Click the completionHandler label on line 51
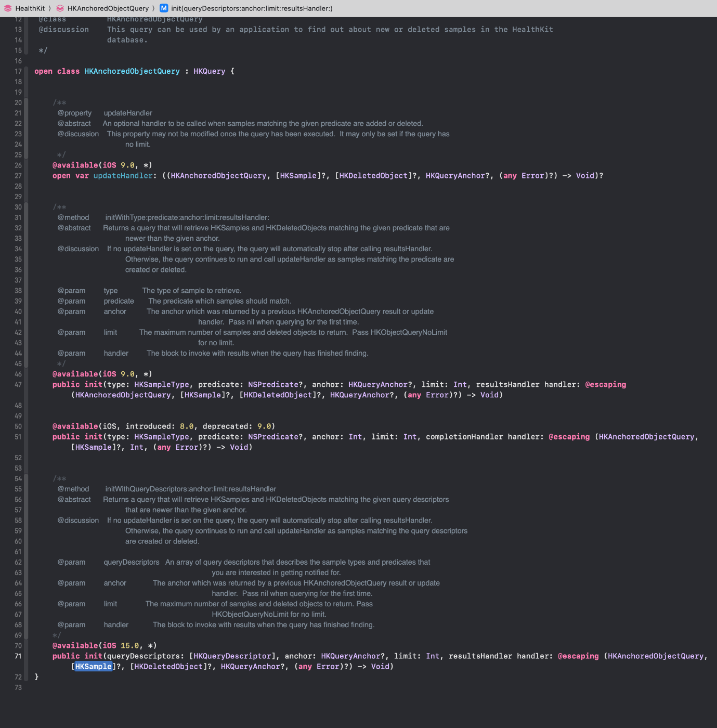The width and height of the screenshot is (717, 728). [x=464, y=437]
